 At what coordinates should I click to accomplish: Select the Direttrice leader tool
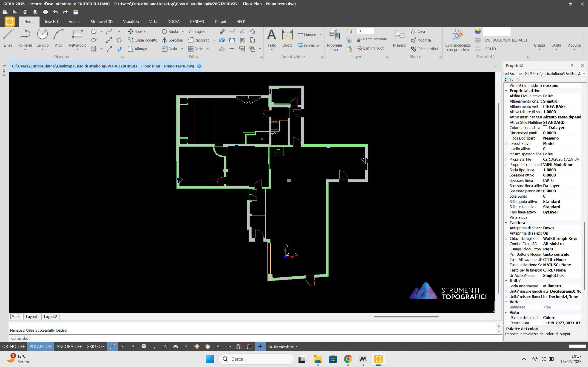(308, 46)
